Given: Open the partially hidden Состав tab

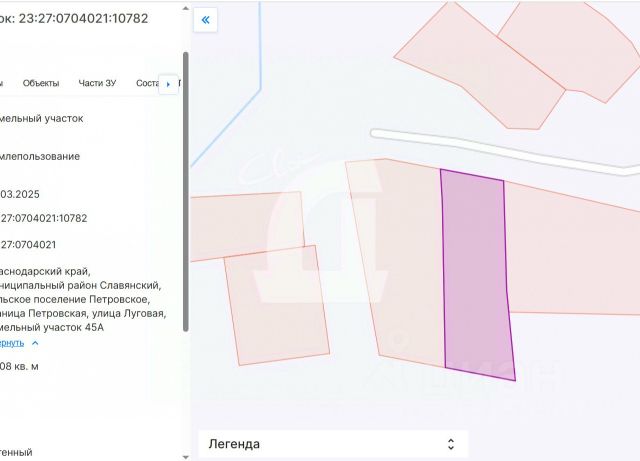Looking at the screenshot, I should (x=147, y=83).
